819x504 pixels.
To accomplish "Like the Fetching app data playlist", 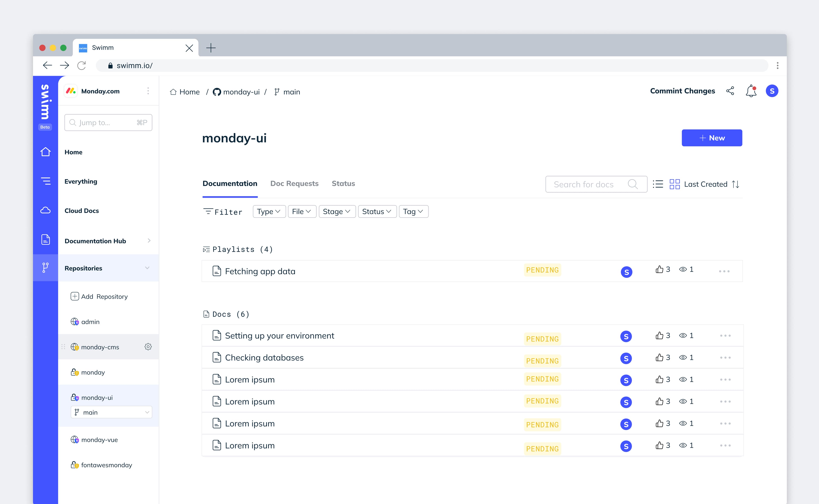I will [x=659, y=269].
